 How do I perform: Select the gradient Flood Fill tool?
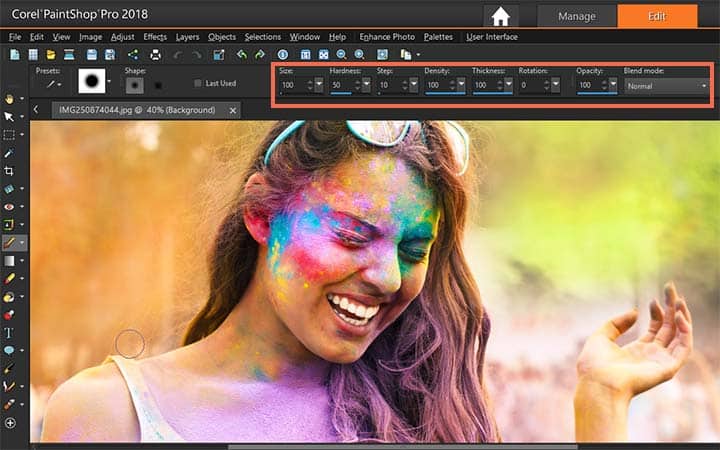[x=9, y=260]
